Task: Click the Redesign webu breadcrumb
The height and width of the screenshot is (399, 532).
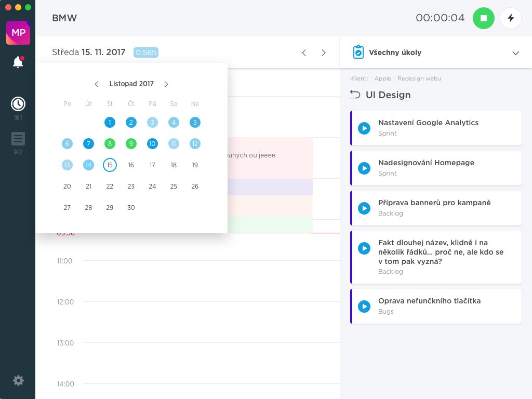Action: 419,78
